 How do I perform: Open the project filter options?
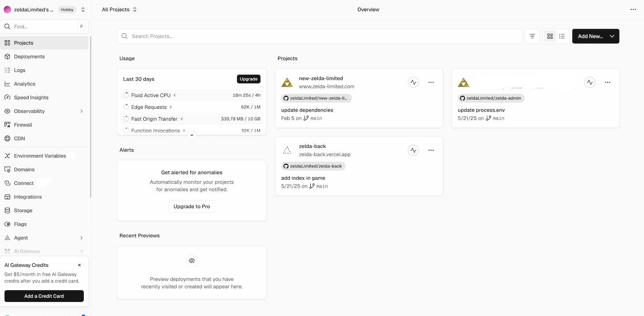click(532, 36)
